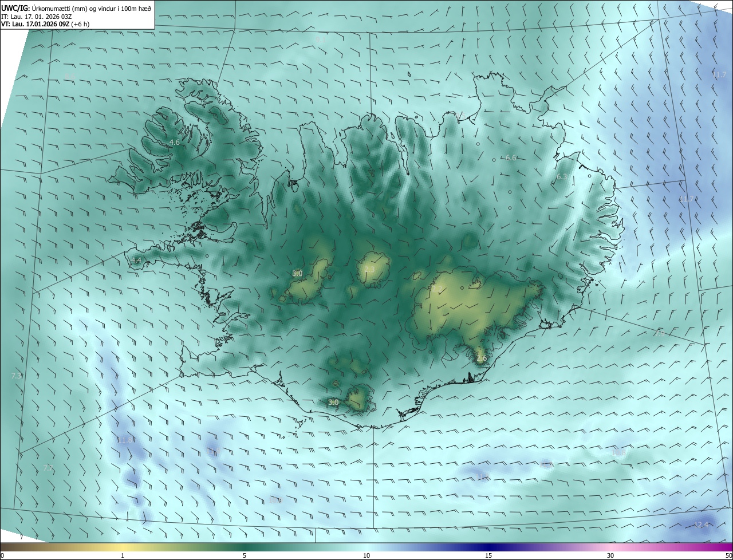Pick the yellow colorbar segment near 1
Viewport: 733px width, 560px height.
(x=123, y=547)
